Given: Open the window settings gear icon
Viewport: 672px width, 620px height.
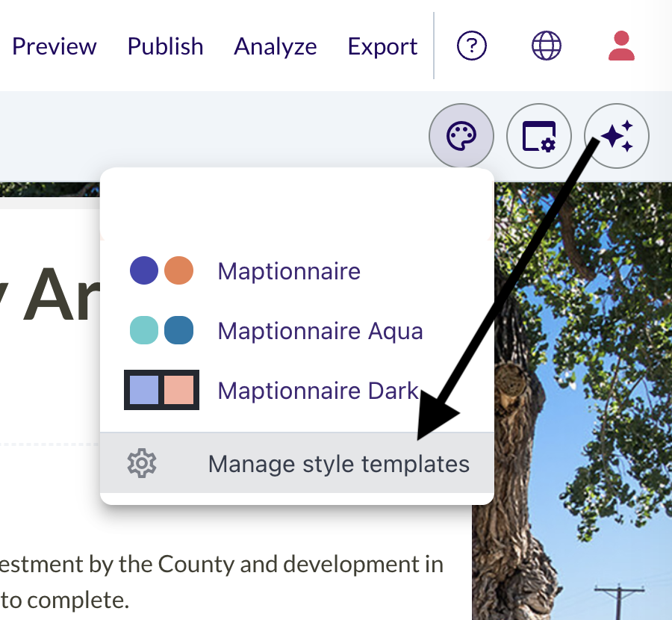Looking at the screenshot, I should pos(538,136).
